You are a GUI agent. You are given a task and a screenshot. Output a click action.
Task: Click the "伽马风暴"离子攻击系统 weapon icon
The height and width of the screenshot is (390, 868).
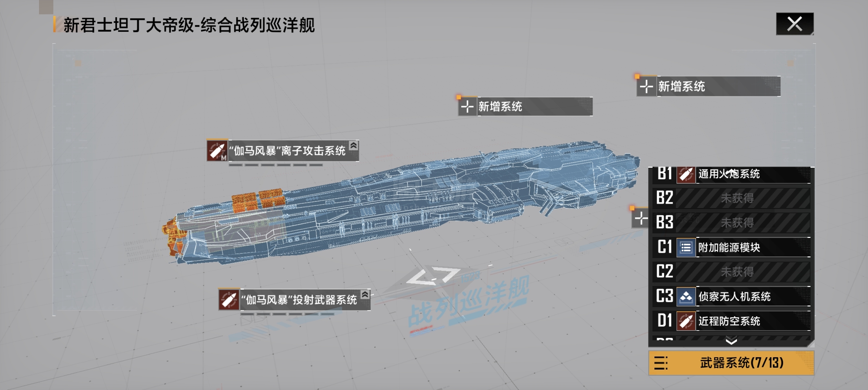(x=217, y=150)
